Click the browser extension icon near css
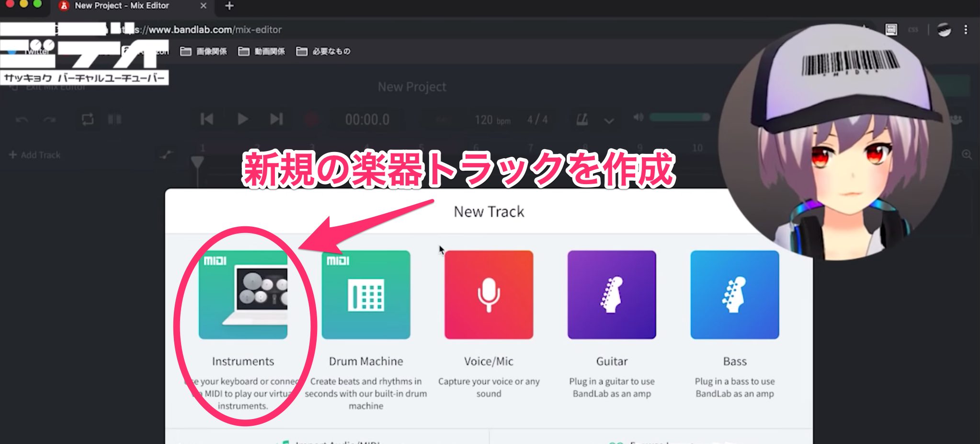 [x=891, y=30]
